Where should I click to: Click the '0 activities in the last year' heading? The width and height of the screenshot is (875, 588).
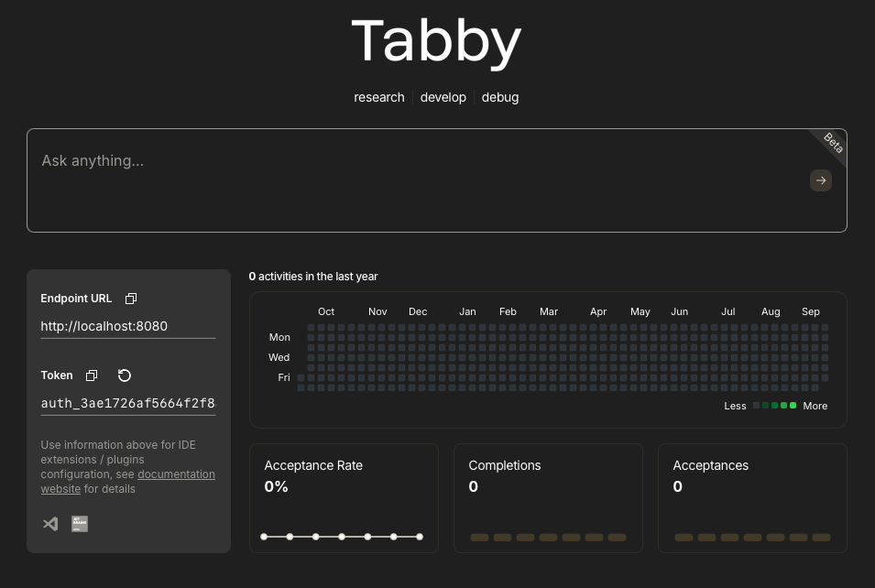pyautogui.click(x=313, y=277)
